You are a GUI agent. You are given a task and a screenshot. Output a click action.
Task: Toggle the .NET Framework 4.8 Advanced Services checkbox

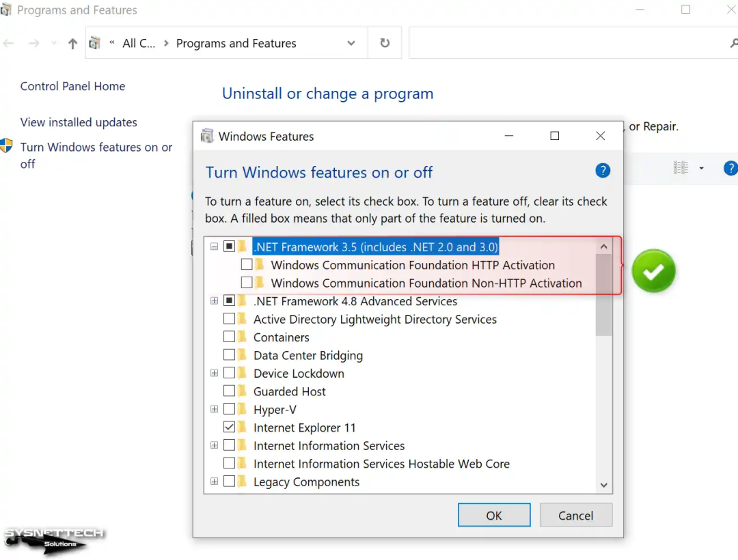[x=229, y=300]
